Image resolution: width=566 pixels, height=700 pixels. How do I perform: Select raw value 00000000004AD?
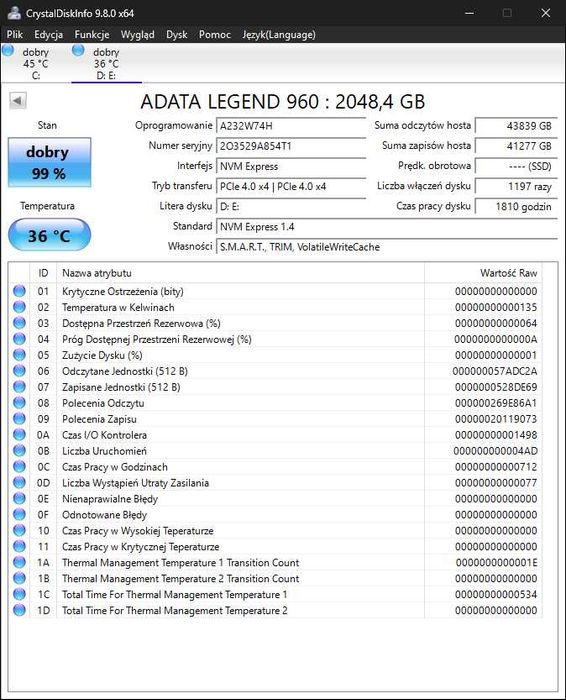coord(495,451)
